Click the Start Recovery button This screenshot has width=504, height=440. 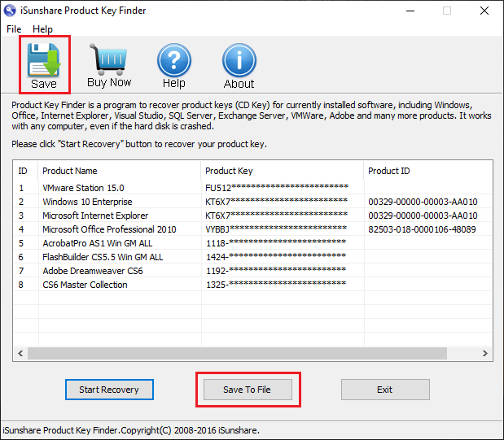[109, 390]
